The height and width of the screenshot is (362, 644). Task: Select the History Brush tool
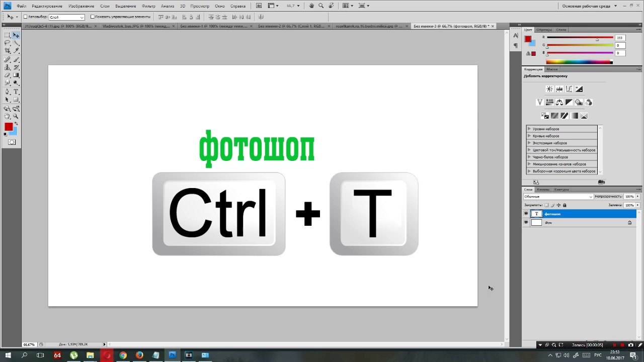[16, 67]
